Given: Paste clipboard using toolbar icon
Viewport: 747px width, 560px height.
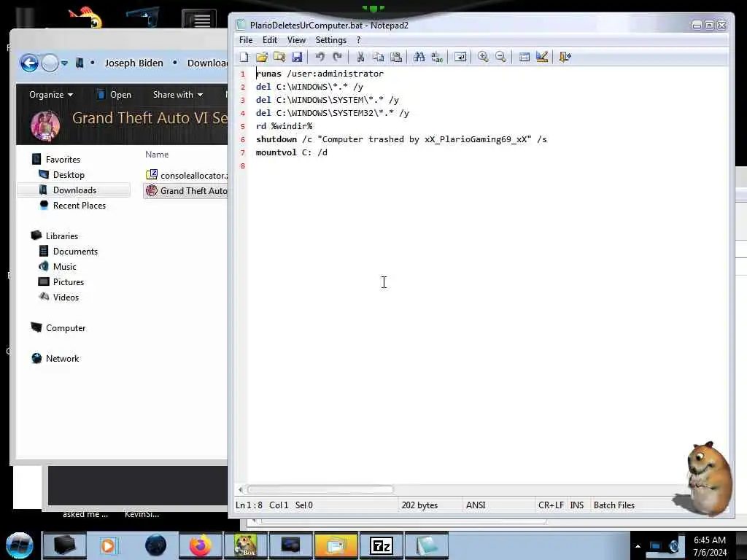Looking at the screenshot, I should tap(396, 57).
